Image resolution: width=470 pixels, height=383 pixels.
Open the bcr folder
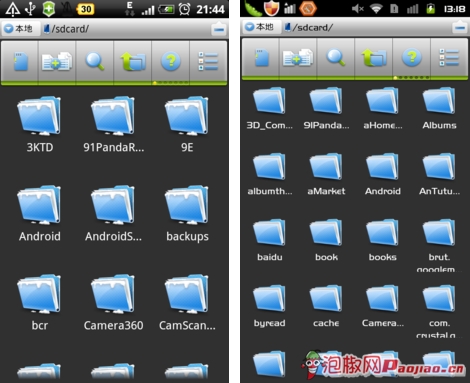(39, 303)
